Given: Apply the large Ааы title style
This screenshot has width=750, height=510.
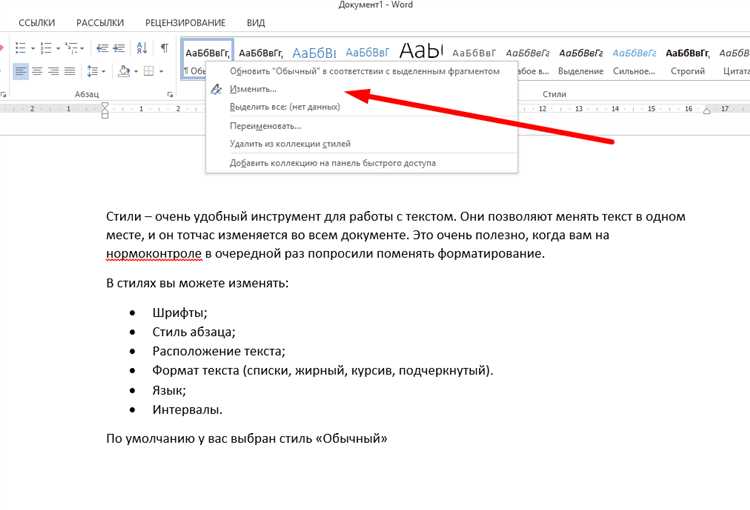Looking at the screenshot, I should coord(421,50).
